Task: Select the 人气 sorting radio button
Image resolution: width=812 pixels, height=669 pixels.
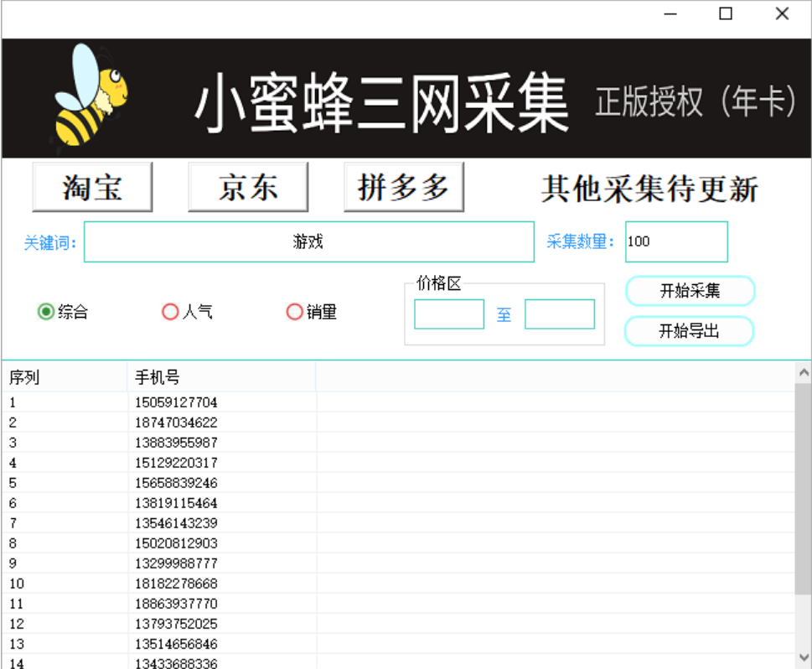Action: click(171, 311)
